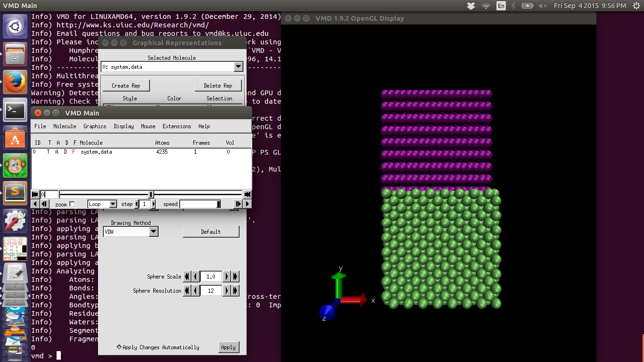Image resolution: width=644 pixels, height=362 pixels.
Task: Open the Terminal launcher icon
Action: tap(15, 110)
